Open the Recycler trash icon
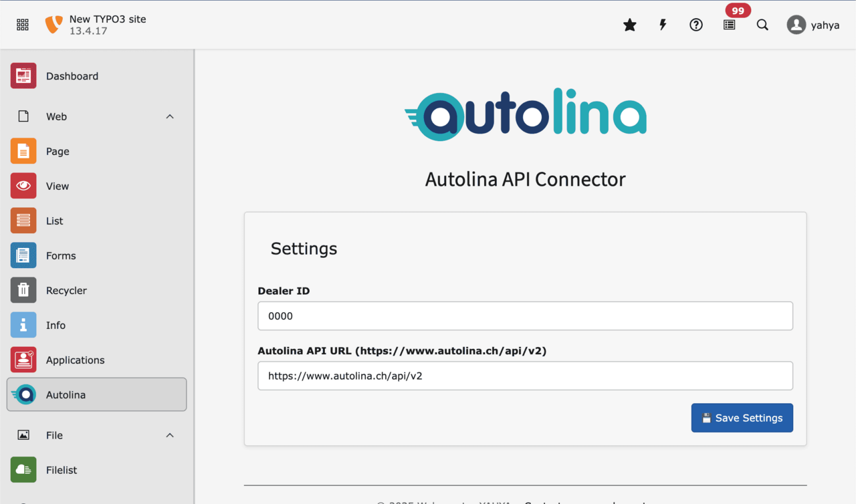 [23, 290]
